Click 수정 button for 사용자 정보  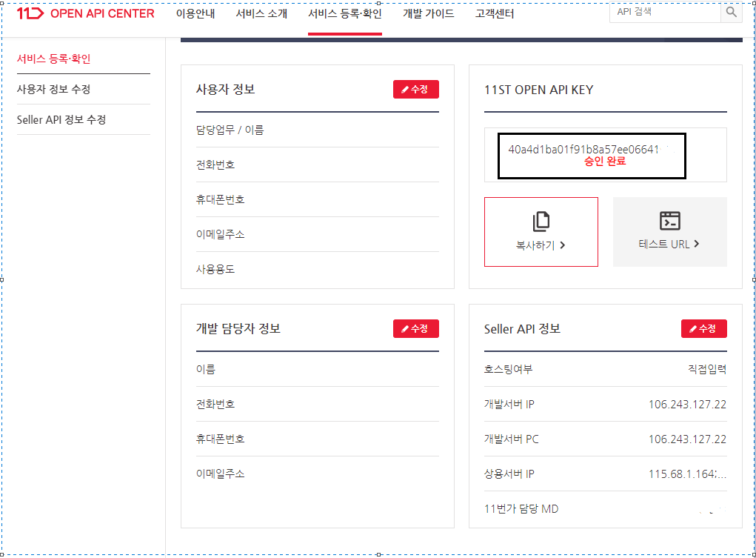[x=416, y=90]
